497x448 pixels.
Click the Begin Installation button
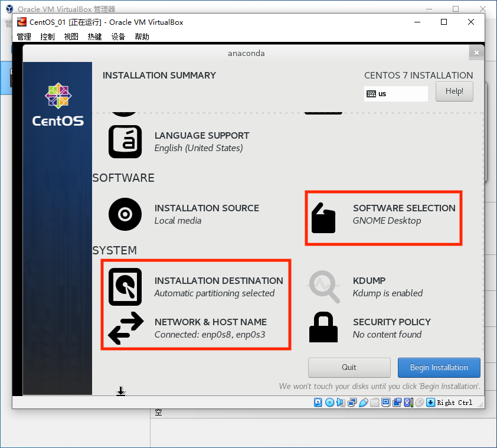(439, 368)
